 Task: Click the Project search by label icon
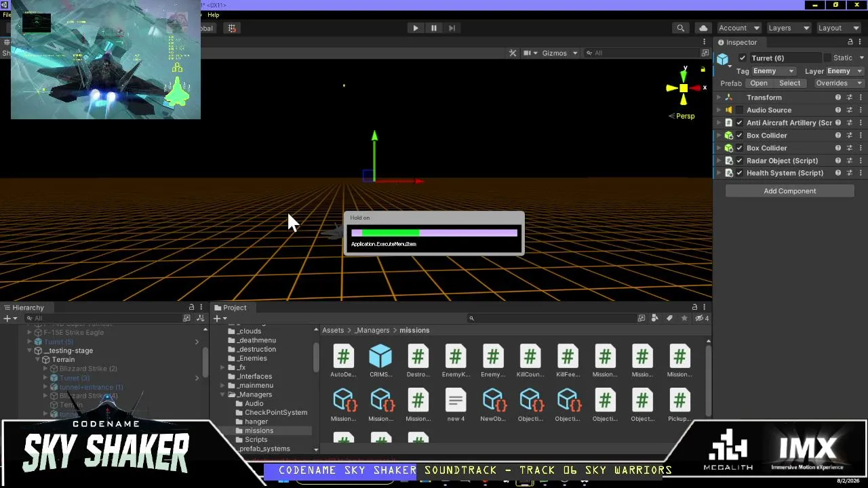(x=669, y=318)
